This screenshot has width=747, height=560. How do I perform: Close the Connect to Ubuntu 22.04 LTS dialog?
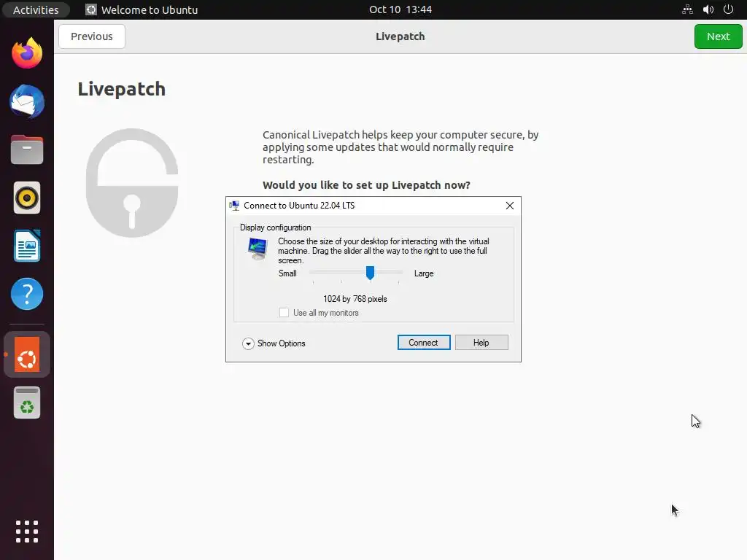(509, 205)
